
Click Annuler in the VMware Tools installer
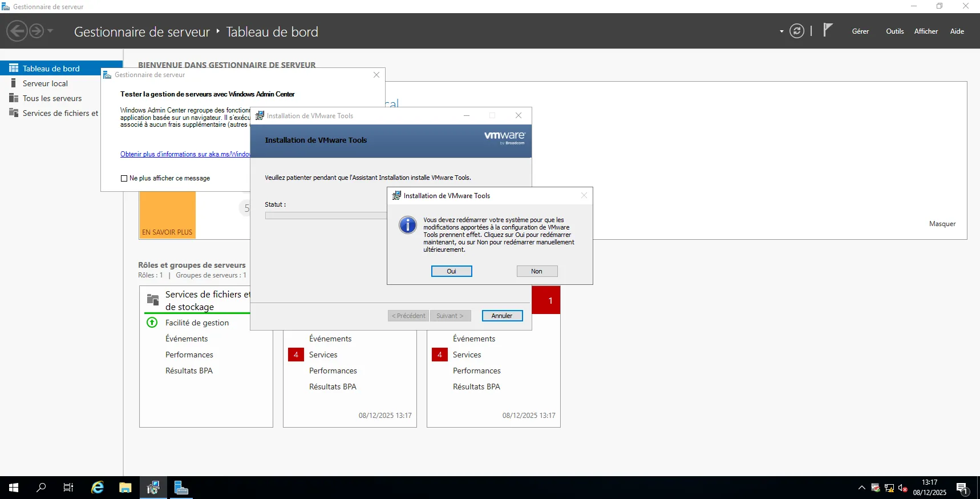click(502, 316)
